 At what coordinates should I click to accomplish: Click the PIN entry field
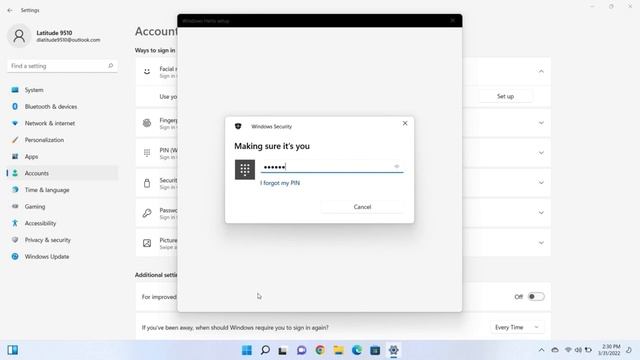(331, 167)
